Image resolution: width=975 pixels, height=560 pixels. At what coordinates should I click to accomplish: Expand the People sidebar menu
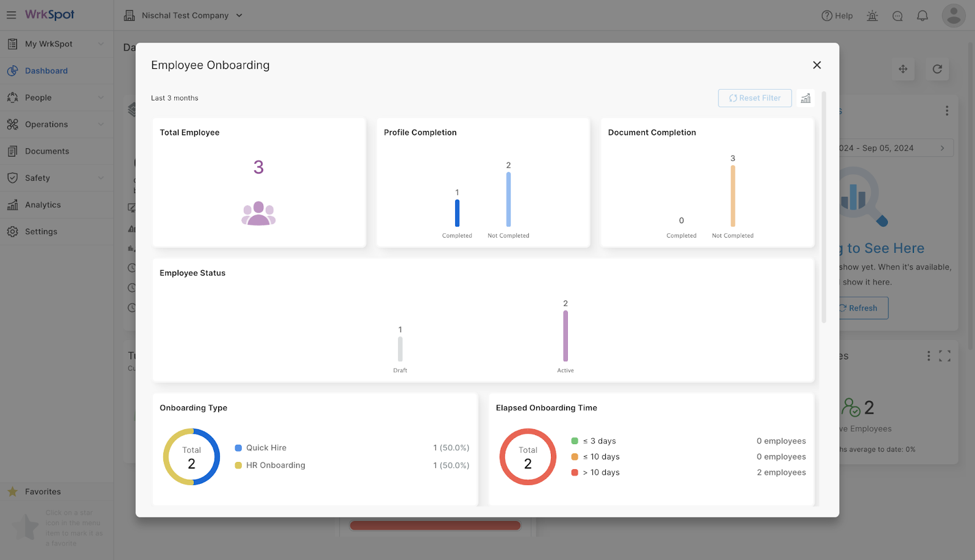click(x=38, y=97)
